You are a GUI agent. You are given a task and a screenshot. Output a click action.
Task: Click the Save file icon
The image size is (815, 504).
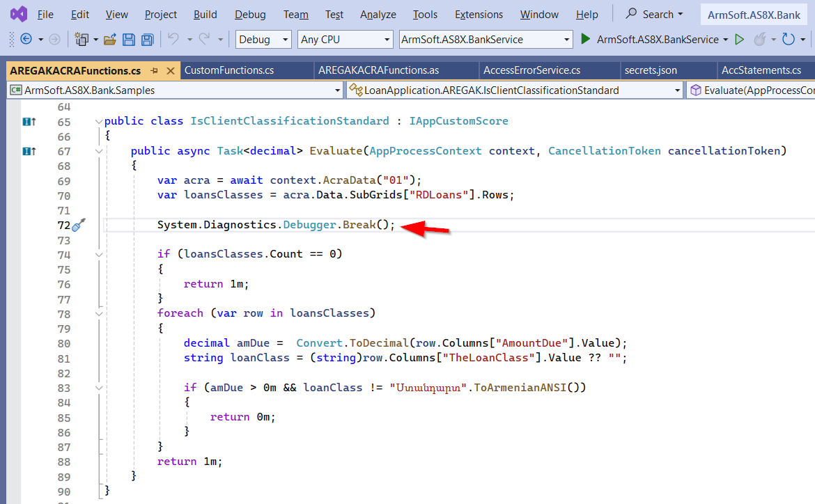point(129,40)
